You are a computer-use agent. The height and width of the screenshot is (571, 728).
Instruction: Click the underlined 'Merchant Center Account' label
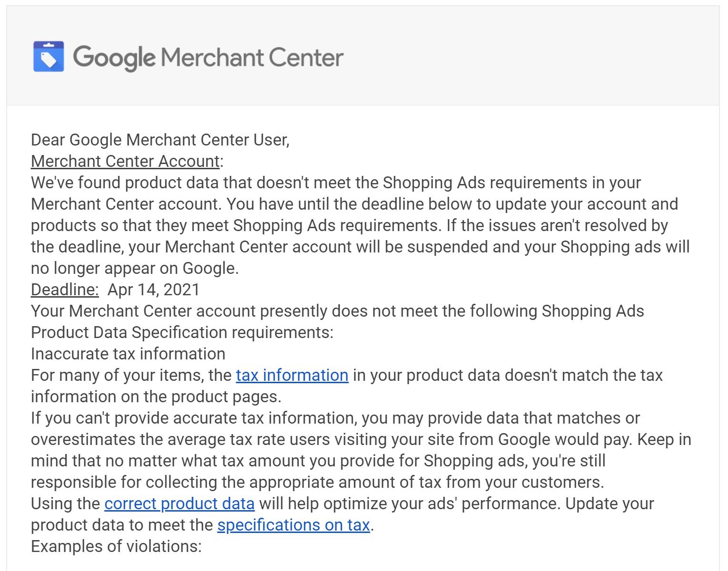pos(125,161)
